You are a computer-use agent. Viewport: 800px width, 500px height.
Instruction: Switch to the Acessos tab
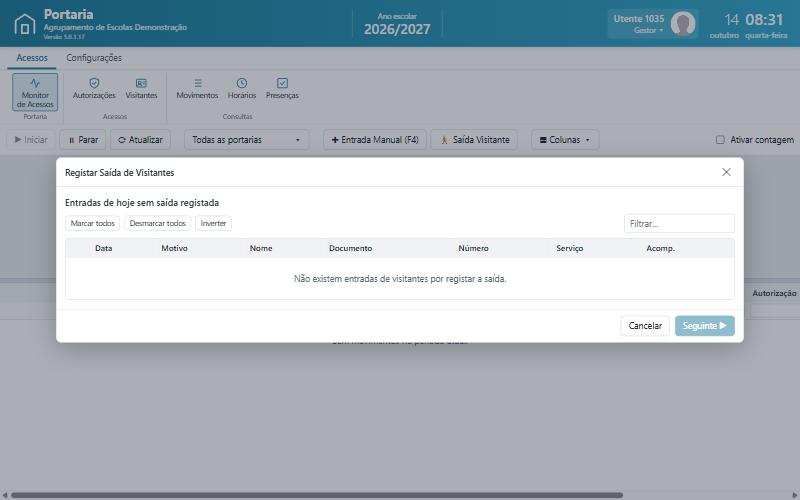32,58
